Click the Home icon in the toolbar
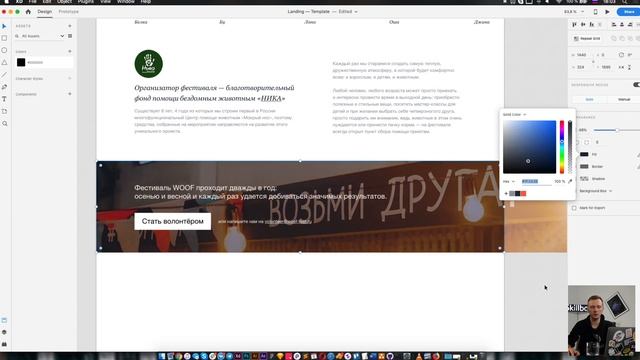 pos(28,12)
